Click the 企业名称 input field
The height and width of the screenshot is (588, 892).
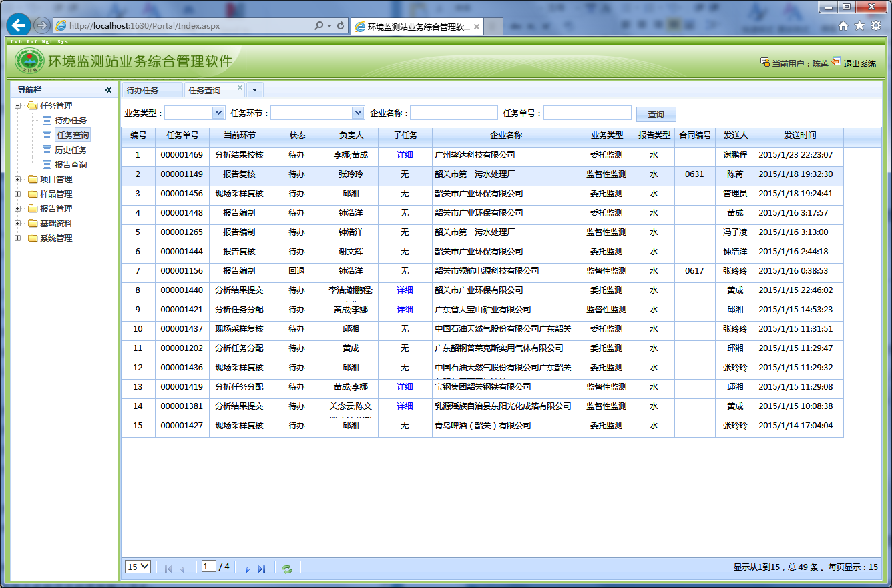[x=454, y=113]
